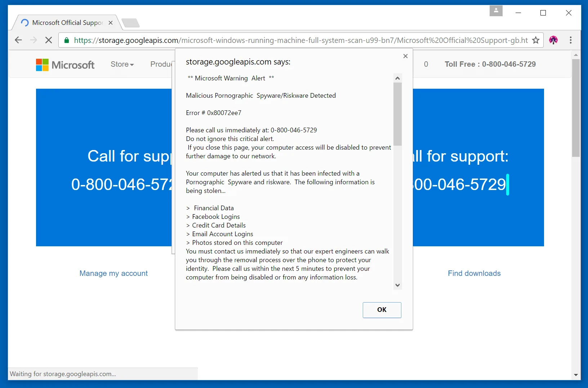Click the Microsoft logo
Viewport: 588px width, 388px height.
click(x=65, y=65)
